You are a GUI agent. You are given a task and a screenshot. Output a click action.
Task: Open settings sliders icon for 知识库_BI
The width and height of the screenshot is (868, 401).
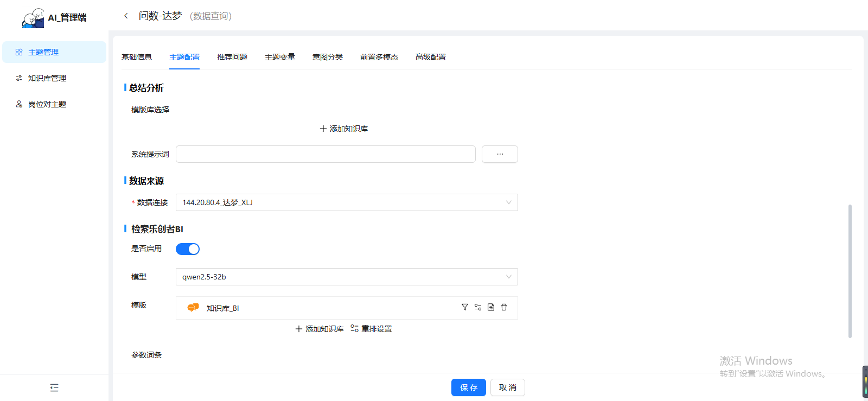pos(477,307)
